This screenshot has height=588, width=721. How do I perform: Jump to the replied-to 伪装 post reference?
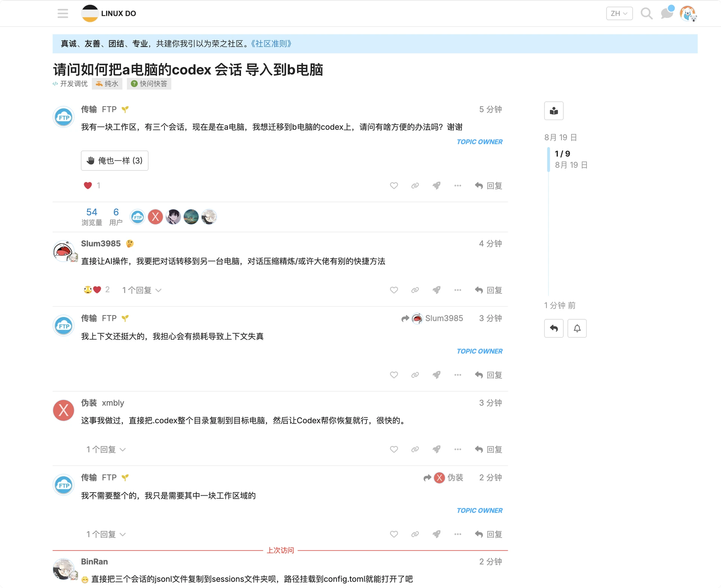443,478
